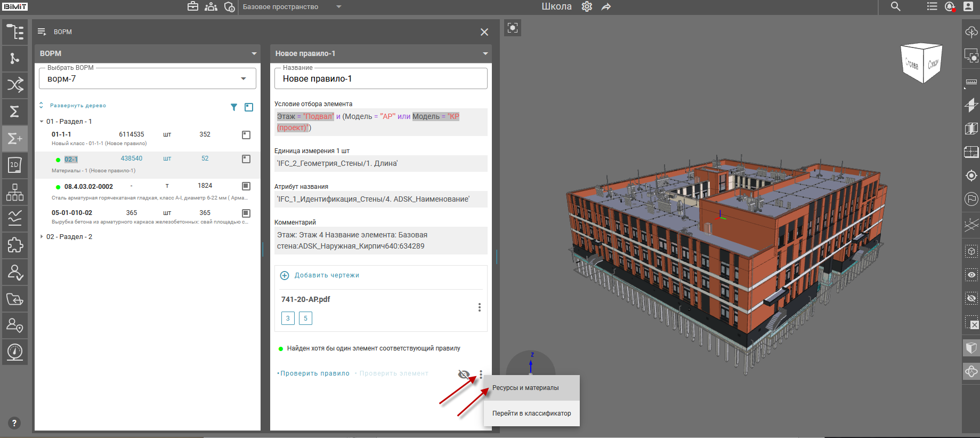Click the Название input field
This screenshot has width=980, height=438.
pos(380,79)
